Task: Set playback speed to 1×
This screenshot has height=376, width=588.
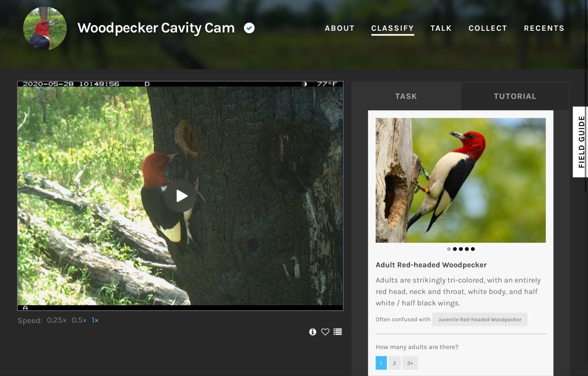Action: (95, 320)
